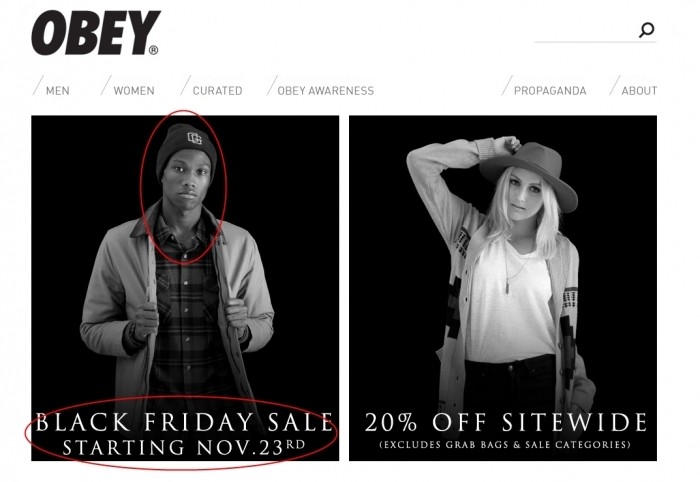Visit the PROPAGANDA link
Screen dimensions: 700x482
[x=550, y=91]
